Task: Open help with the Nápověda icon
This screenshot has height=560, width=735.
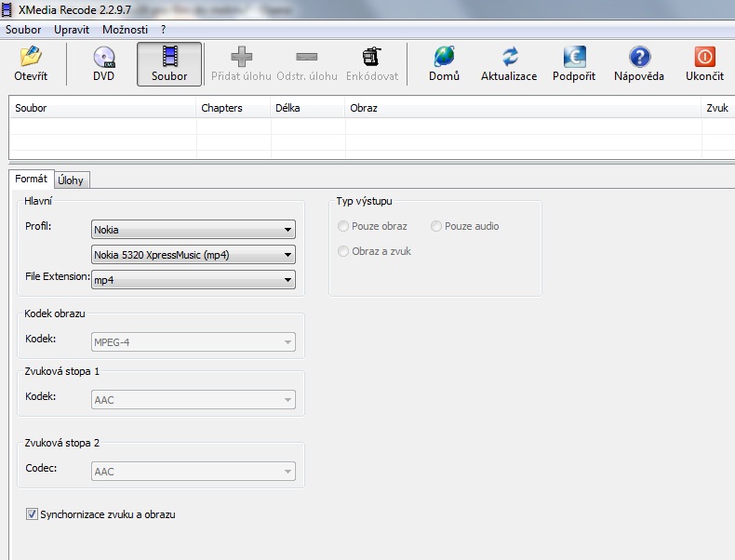Action: (x=639, y=64)
